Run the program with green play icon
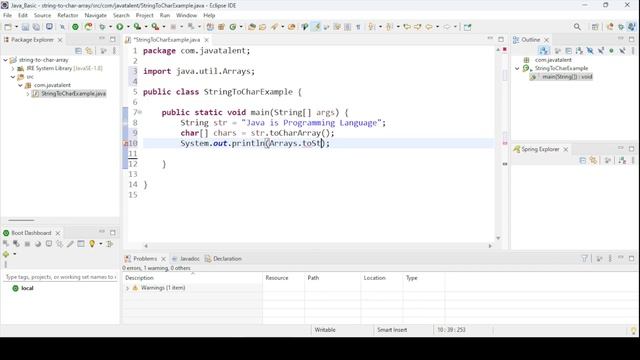640x360 pixels. 120,27
